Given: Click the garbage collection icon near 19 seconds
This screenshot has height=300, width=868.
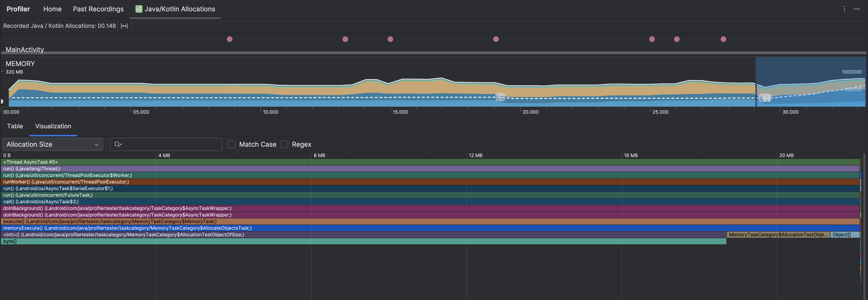Looking at the screenshot, I should [500, 97].
